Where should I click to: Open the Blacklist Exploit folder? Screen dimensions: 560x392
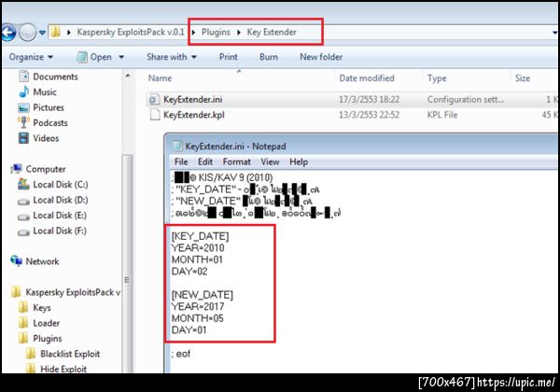coord(70,354)
